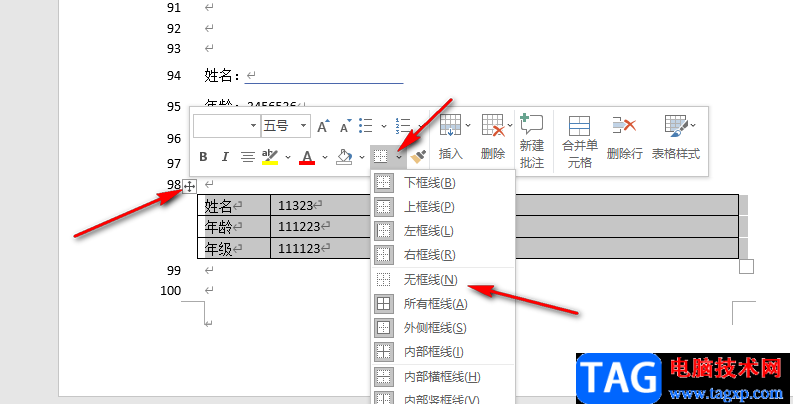The width and height of the screenshot is (793, 404).
Task: Apply the red font color
Action: [x=307, y=157]
